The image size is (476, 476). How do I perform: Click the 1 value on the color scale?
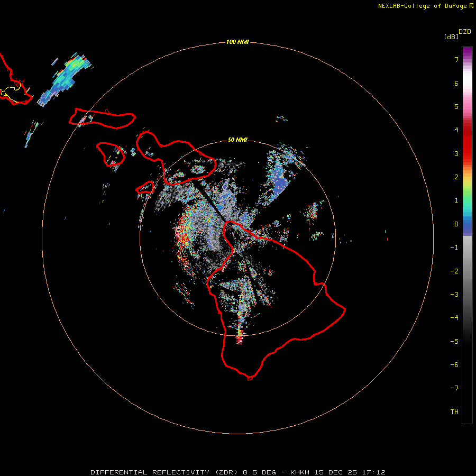pos(456,200)
